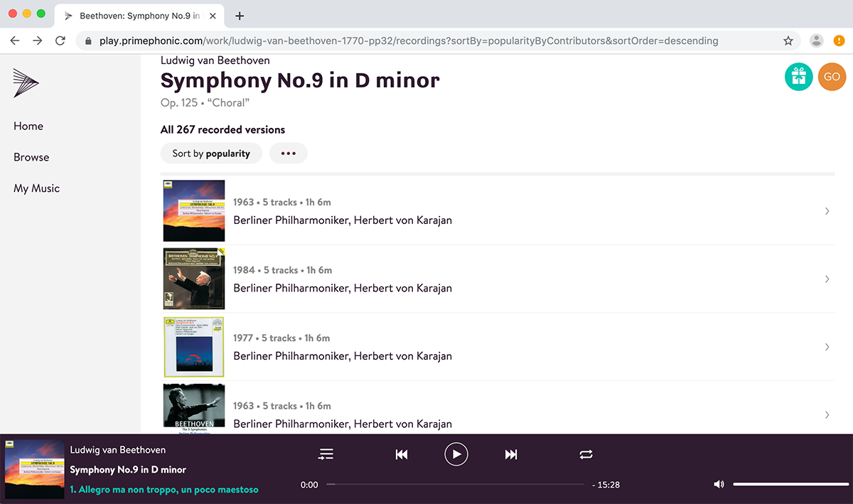
Task: Skip to next track
Action: [511, 454]
